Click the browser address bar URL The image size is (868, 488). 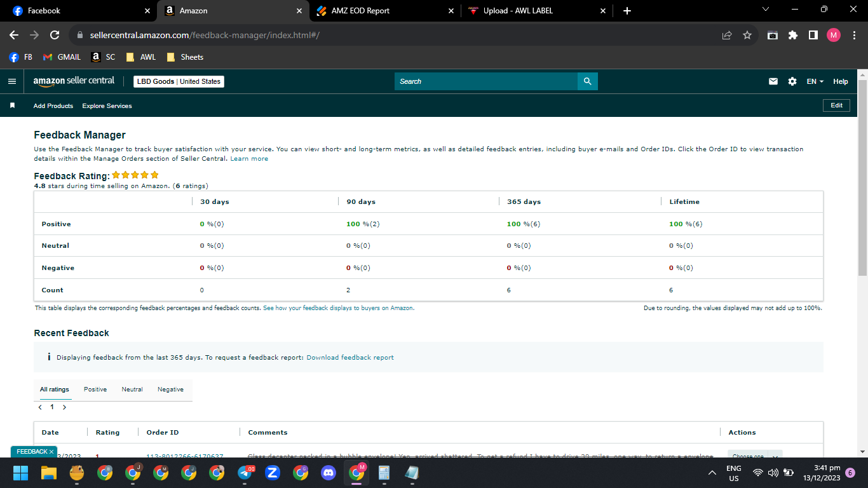pyautogui.click(x=205, y=36)
